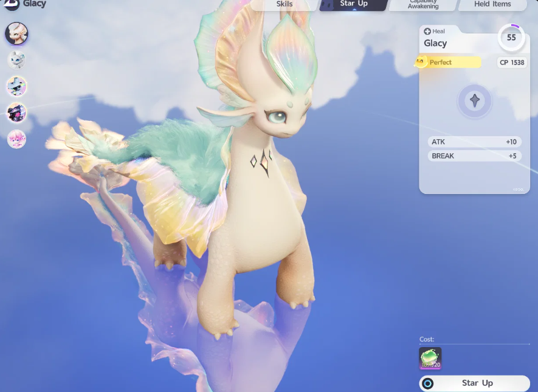The height and width of the screenshot is (392, 538).
Task: Click the circle icon on Star Up button
Action: [428, 383]
